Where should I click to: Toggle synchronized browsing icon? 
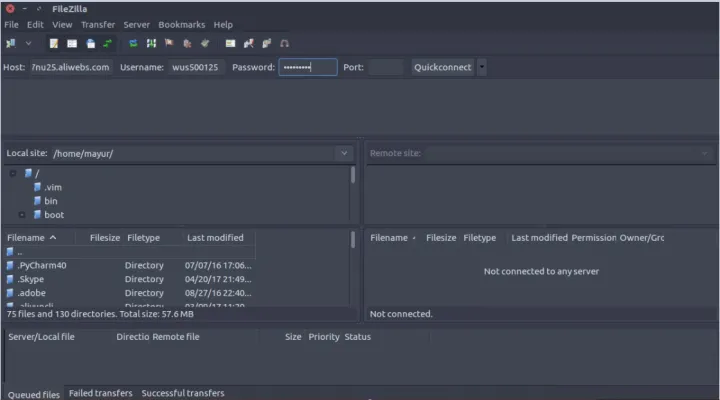266,43
